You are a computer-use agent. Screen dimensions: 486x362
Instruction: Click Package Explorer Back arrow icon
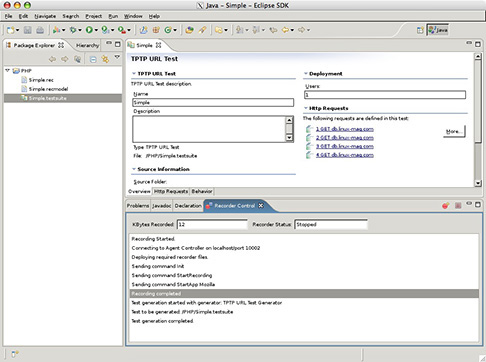click(52, 59)
